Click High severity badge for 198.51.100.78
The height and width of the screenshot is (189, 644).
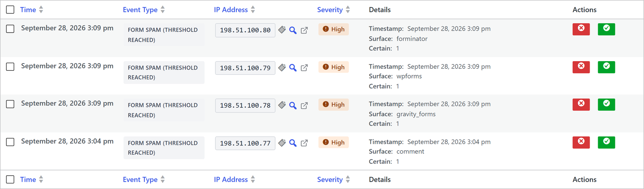pyautogui.click(x=334, y=105)
